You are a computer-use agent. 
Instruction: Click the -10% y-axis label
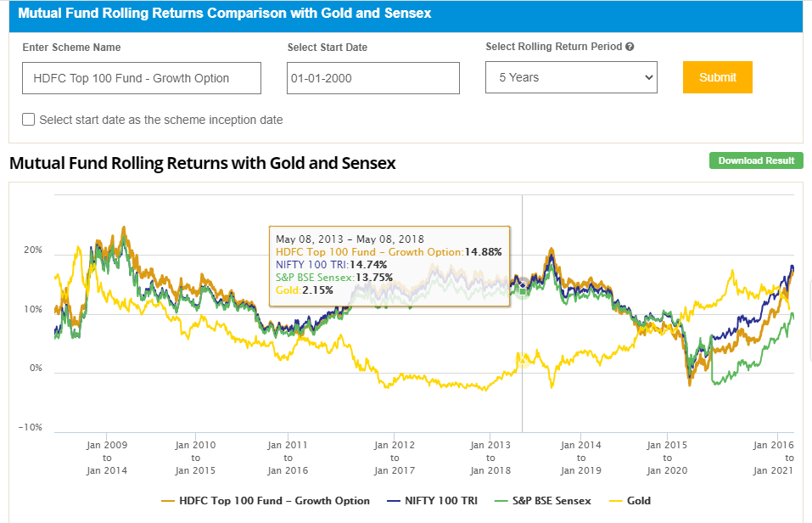pyautogui.click(x=31, y=428)
